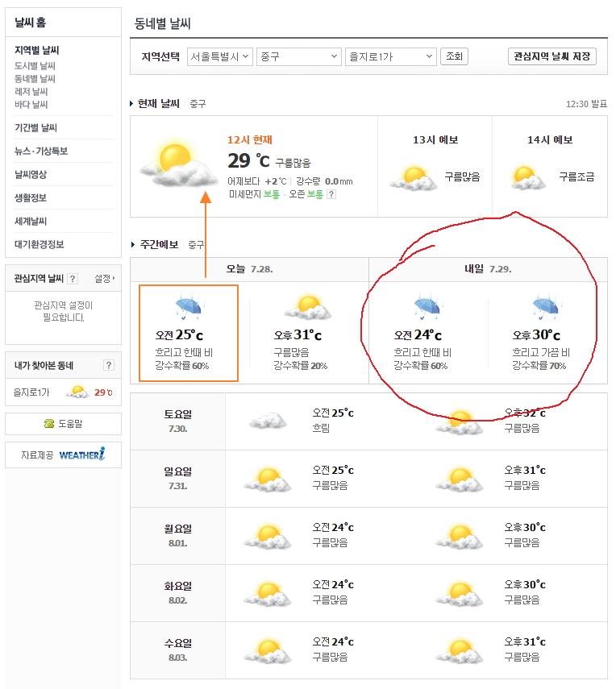This screenshot has width=616, height=689.
Task: Click the 관심지역 날씨 저장 button
Action: (x=552, y=56)
